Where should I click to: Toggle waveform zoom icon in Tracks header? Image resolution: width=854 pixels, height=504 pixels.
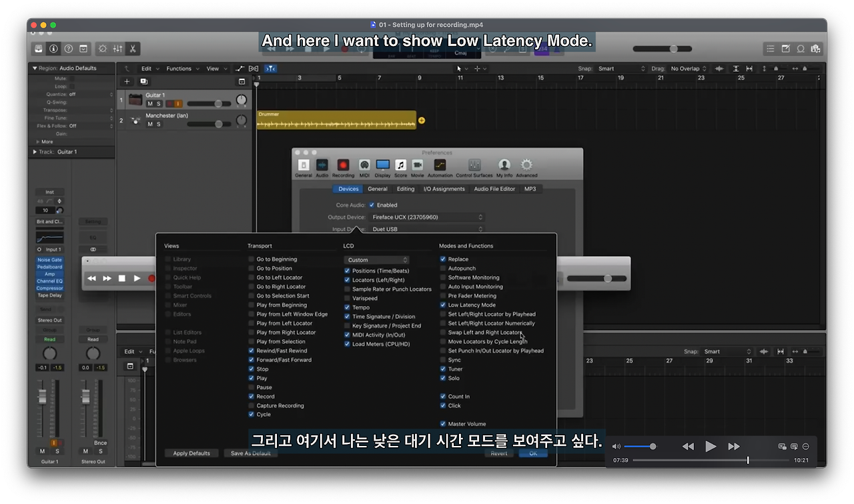click(x=720, y=69)
